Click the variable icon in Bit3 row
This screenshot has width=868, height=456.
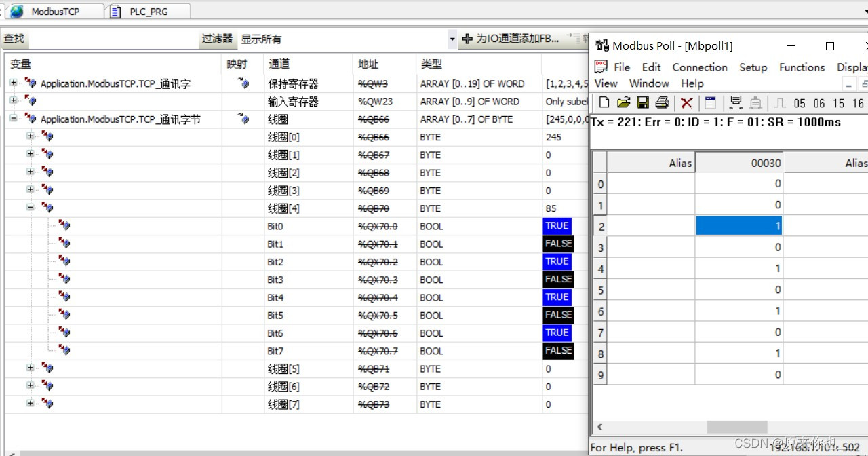(64, 280)
